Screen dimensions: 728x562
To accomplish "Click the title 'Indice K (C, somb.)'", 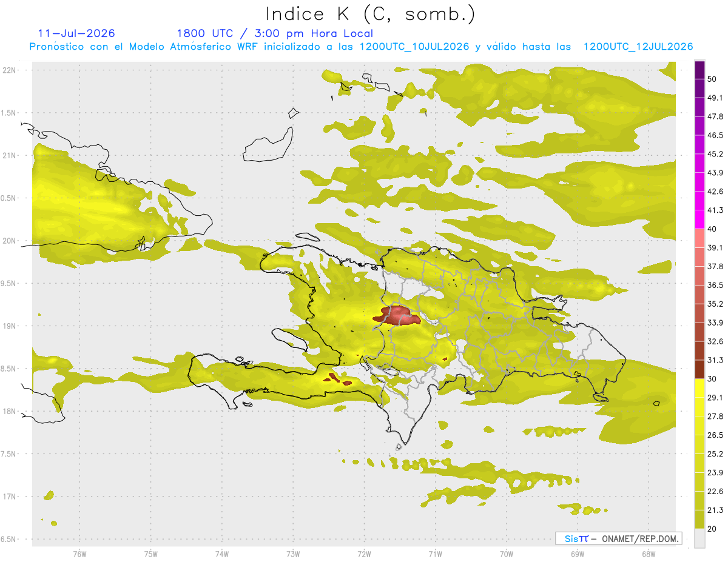I will coord(371,14).
